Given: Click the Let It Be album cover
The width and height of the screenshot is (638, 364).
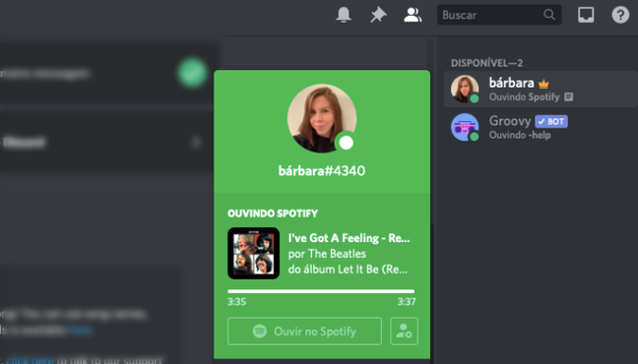Looking at the screenshot, I should [x=253, y=254].
